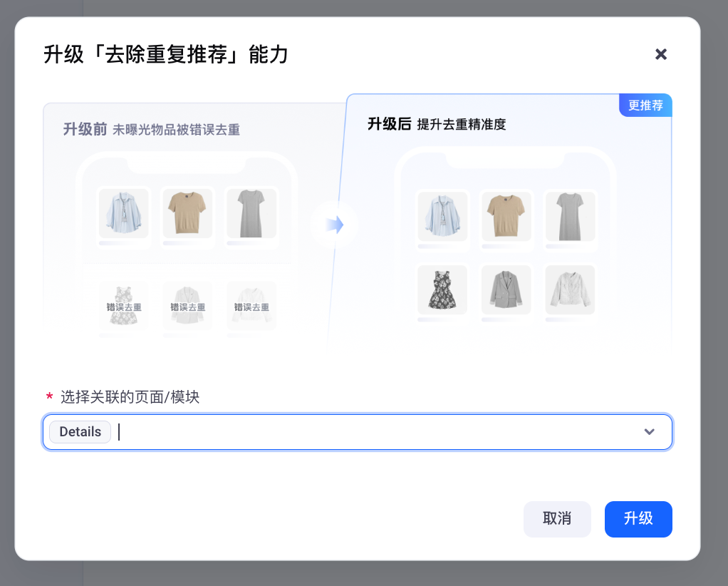Click the tan t-shirt in the 升级后 panel
This screenshot has width=728, height=586.
tap(506, 216)
